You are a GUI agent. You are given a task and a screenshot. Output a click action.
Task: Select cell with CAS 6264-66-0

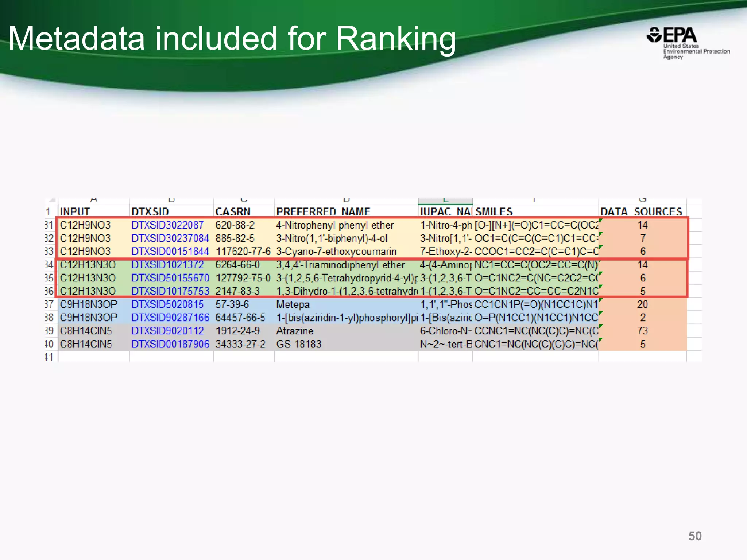coord(244,265)
